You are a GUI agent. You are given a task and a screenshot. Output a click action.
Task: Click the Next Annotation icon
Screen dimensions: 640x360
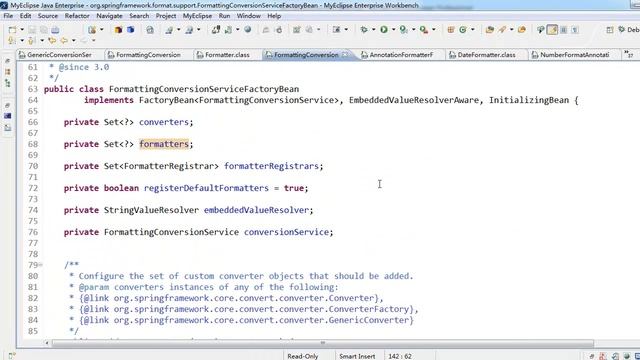[x=11, y=40]
